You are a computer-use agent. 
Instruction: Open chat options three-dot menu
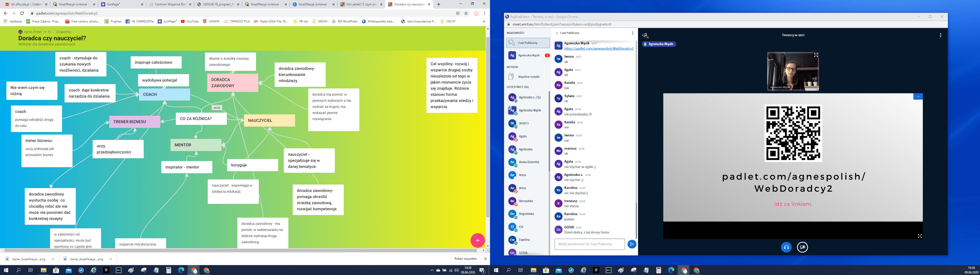coord(633,33)
